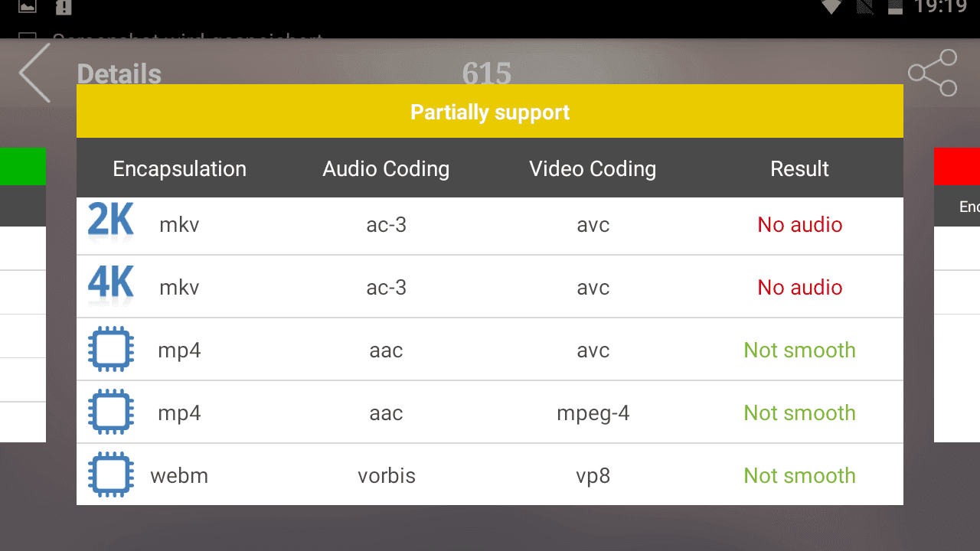980x551 pixels.
Task: Tap the 615 score at the top
Action: pyautogui.click(x=487, y=74)
